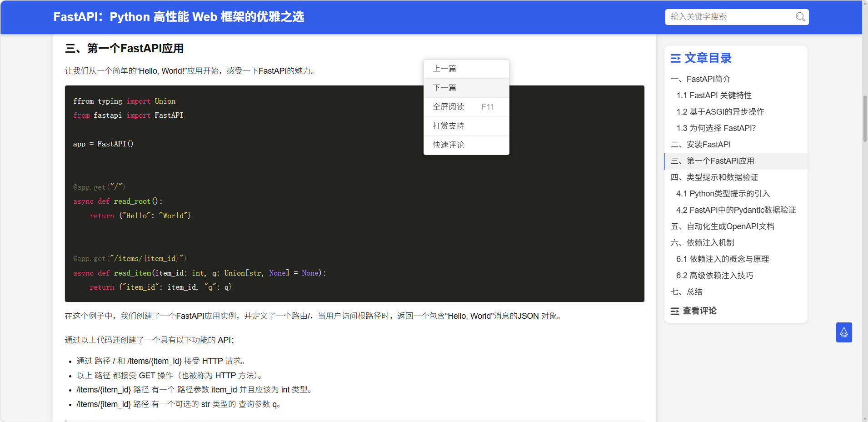Open 1.3 为何选择 FastAPI? section
The width and height of the screenshot is (868, 422).
pos(716,128)
